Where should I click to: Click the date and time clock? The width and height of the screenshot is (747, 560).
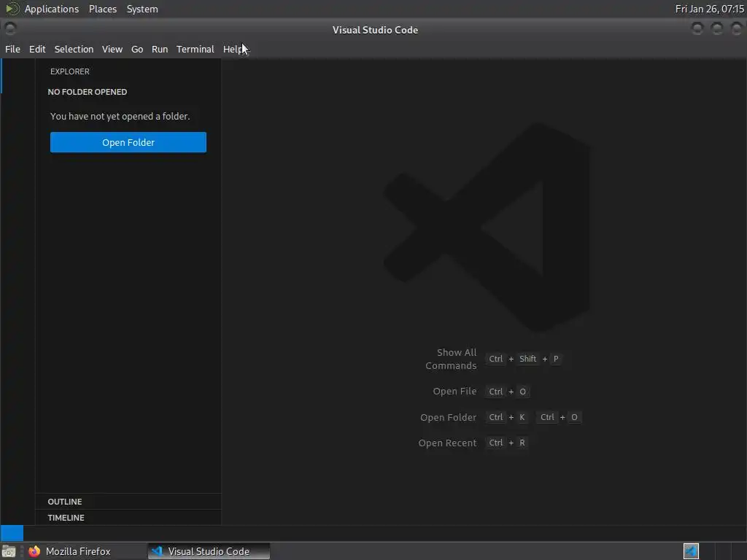(x=709, y=9)
